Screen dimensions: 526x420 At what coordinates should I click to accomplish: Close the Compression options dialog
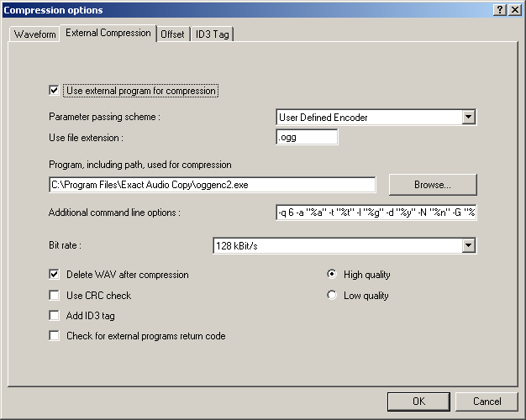[514, 9]
